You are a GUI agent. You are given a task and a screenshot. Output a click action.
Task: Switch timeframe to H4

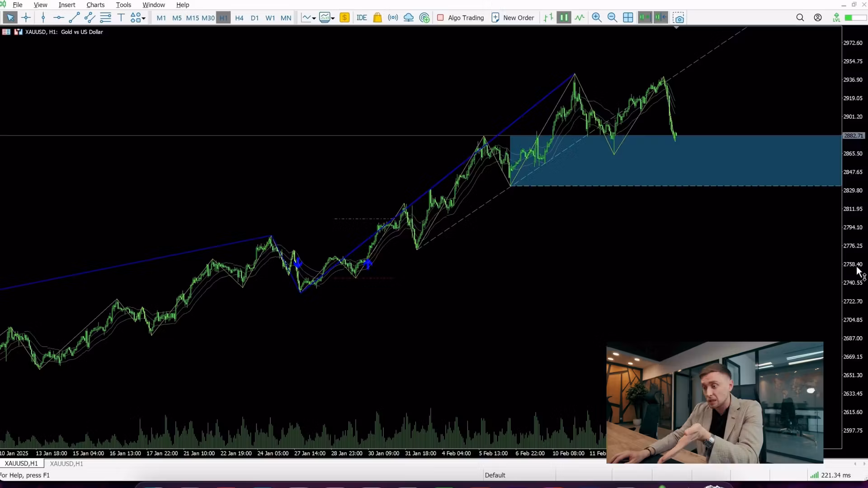coord(240,18)
